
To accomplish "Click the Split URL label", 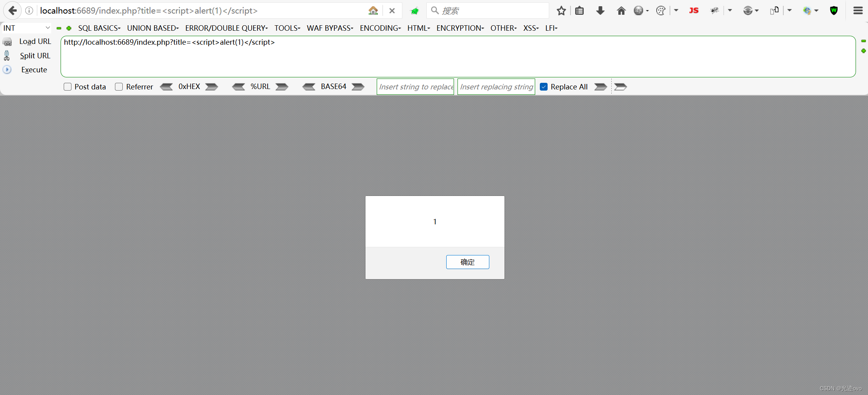I will point(35,56).
